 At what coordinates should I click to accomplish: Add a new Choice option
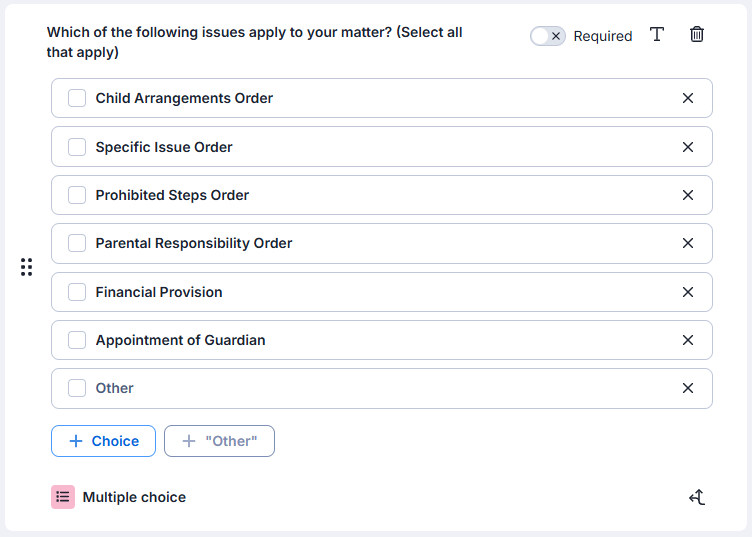(103, 441)
